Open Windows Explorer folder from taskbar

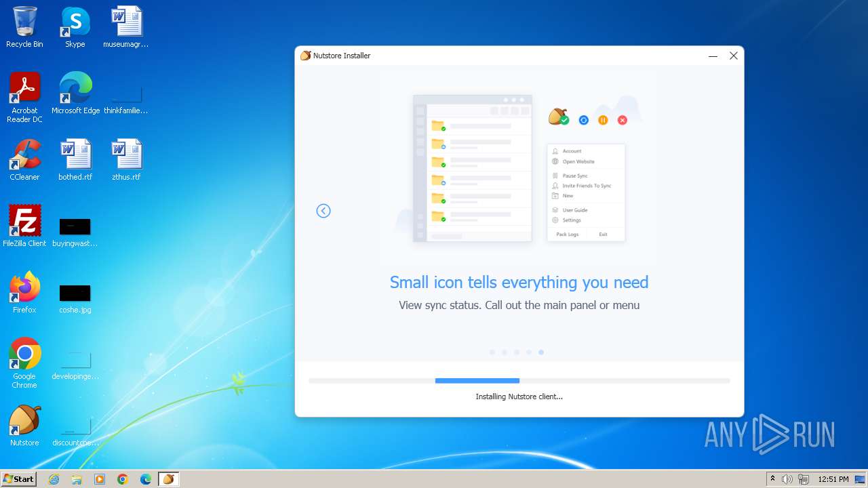point(77,479)
